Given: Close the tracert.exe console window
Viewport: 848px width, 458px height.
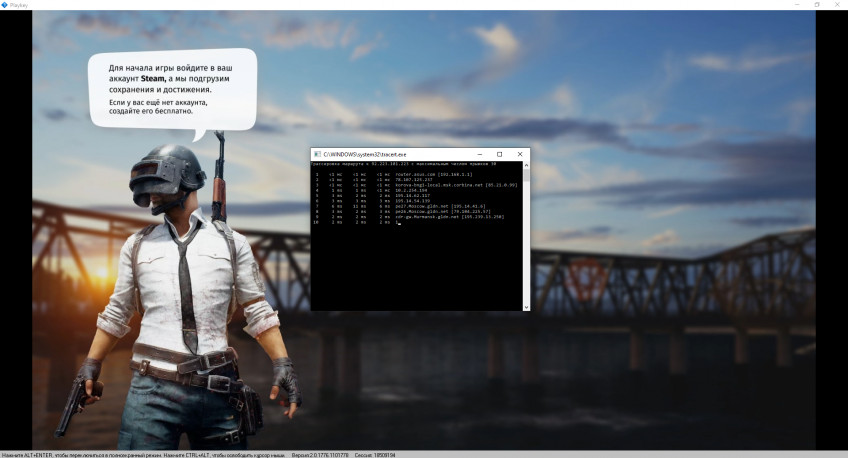Looking at the screenshot, I should [520, 154].
